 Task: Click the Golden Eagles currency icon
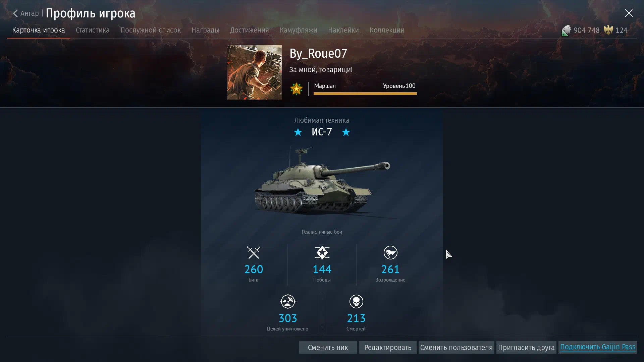click(608, 30)
